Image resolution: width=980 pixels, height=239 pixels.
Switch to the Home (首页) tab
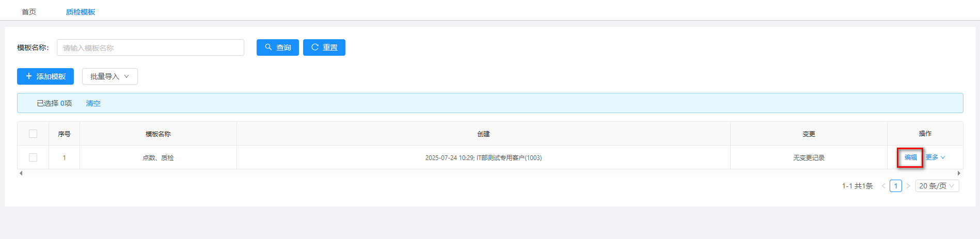point(29,12)
